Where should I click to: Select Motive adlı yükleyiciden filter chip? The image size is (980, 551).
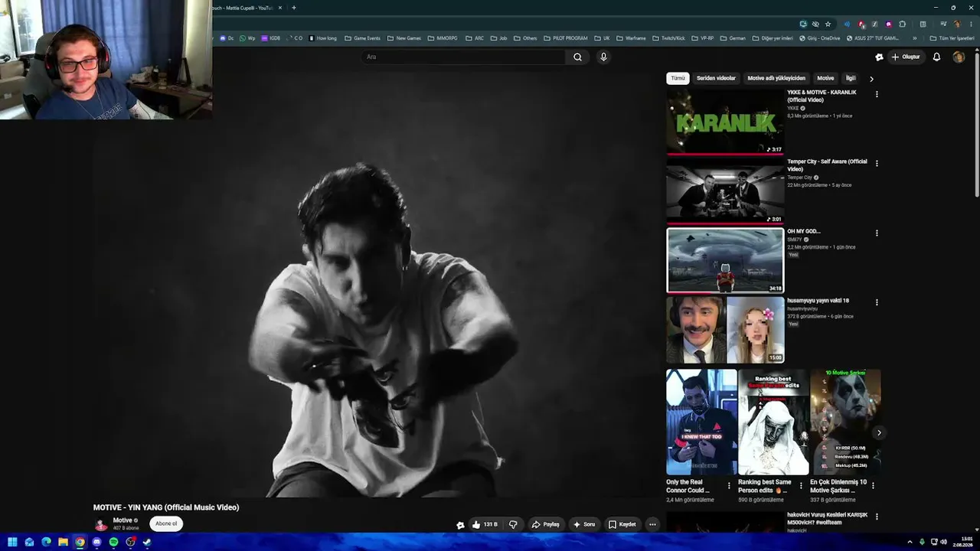coord(776,78)
